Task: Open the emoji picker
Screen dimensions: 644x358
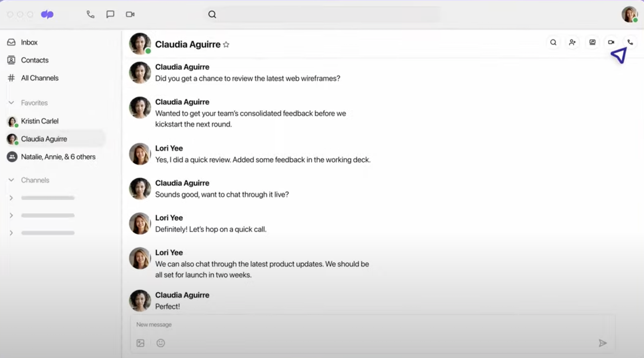Action: (161, 343)
